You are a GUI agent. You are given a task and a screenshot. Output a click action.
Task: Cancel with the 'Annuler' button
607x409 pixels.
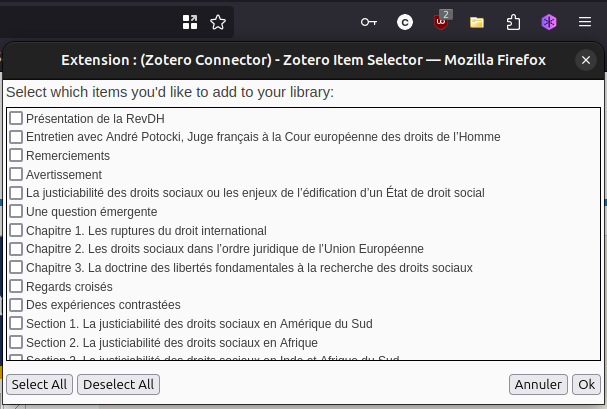(538, 385)
